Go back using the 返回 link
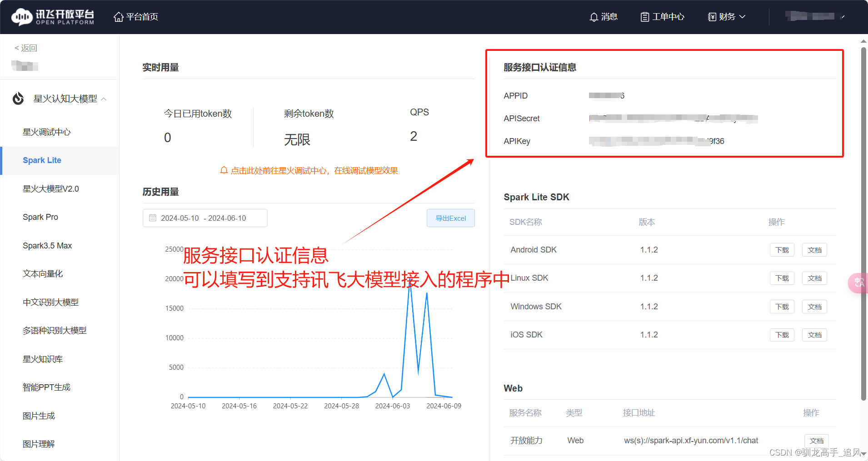This screenshot has width=868, height=461. coord(26,48)
